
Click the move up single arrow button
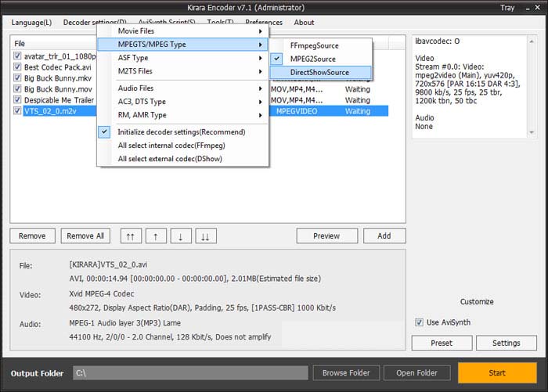coord(155,236)
